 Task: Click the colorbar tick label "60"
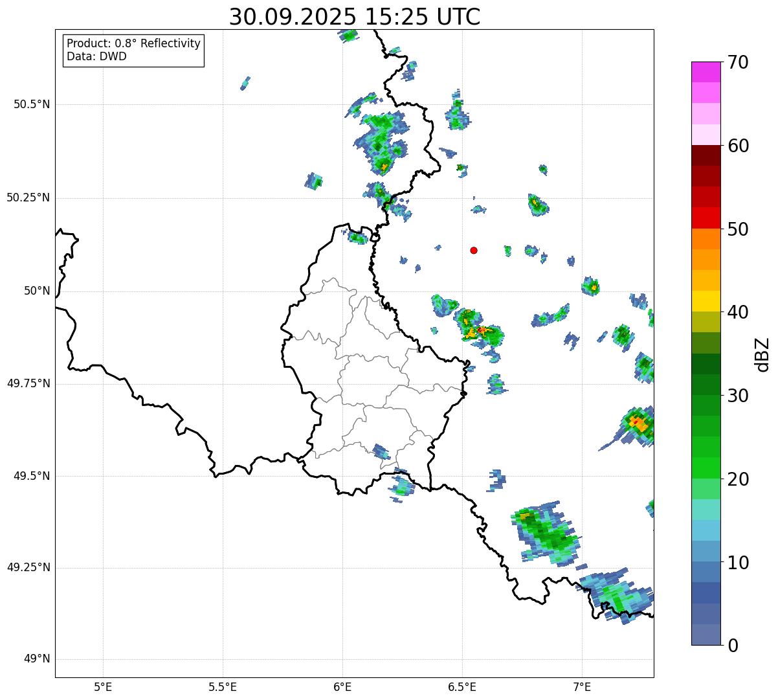point(738,146)
